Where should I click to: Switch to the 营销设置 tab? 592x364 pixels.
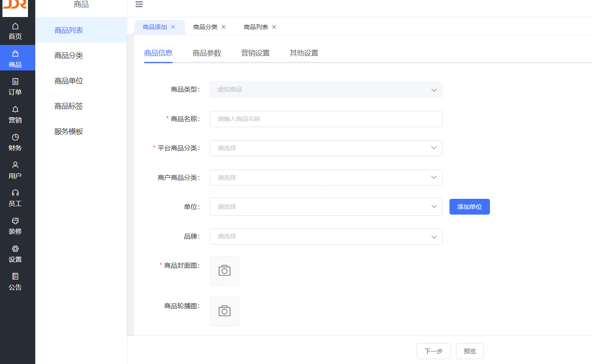[256, 53]
